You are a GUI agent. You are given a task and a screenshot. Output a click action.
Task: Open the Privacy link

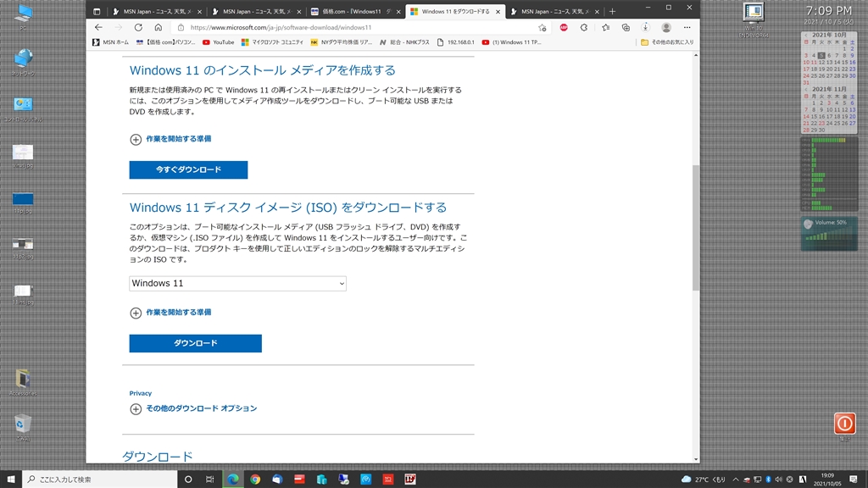click(141, 393)
